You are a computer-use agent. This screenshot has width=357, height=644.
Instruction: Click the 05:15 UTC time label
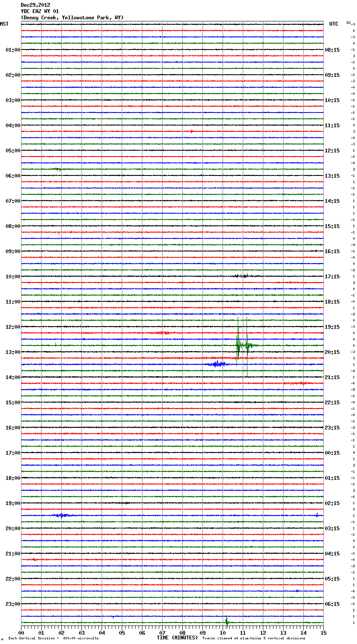click(332, 579)
